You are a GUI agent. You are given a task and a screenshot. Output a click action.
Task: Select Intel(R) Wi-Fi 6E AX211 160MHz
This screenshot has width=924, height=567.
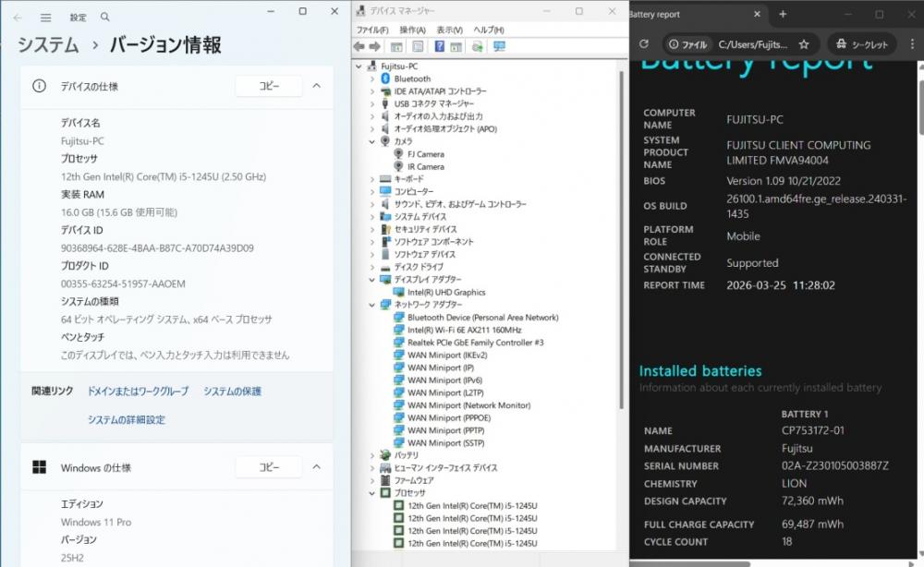[465, 330]
